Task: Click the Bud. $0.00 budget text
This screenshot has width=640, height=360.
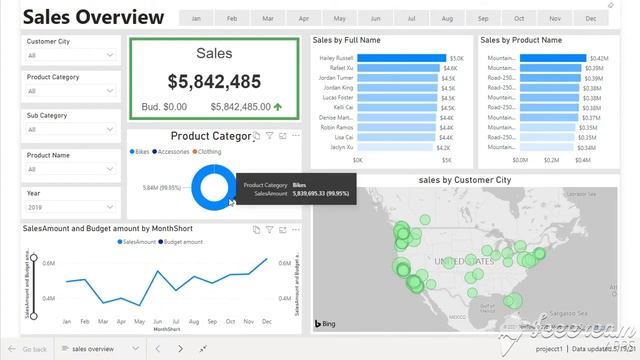Action: pos(164,107)
